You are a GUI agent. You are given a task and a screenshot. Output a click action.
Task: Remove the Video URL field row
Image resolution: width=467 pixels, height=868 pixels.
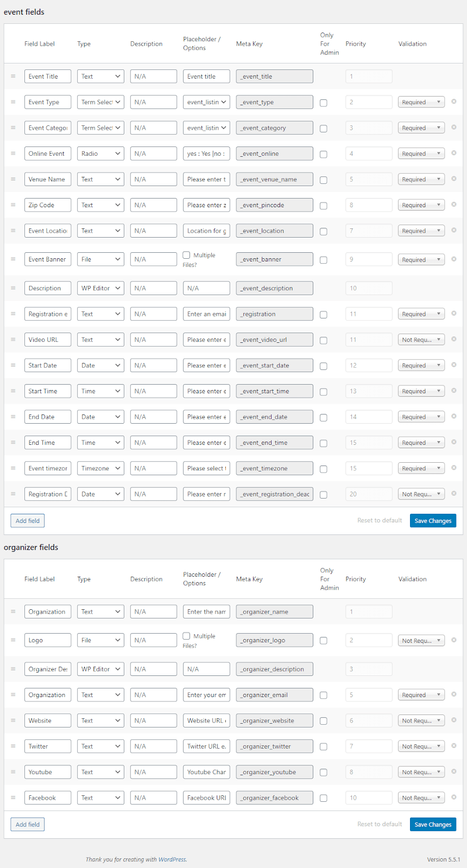pos(453,340)
